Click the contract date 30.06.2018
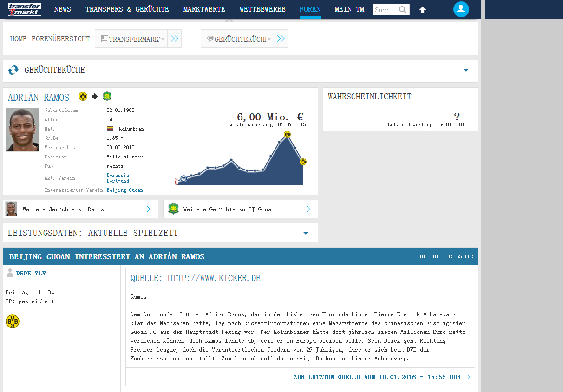 (x=120, y=147)
